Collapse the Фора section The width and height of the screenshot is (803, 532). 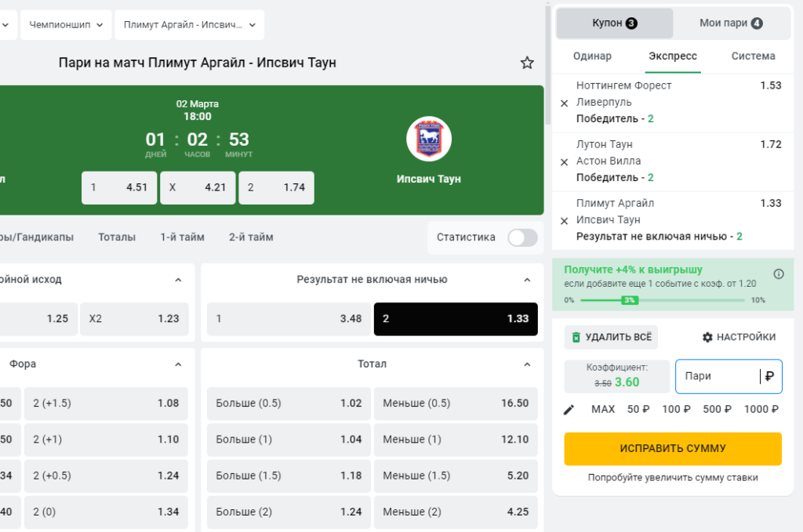[178, 364]
